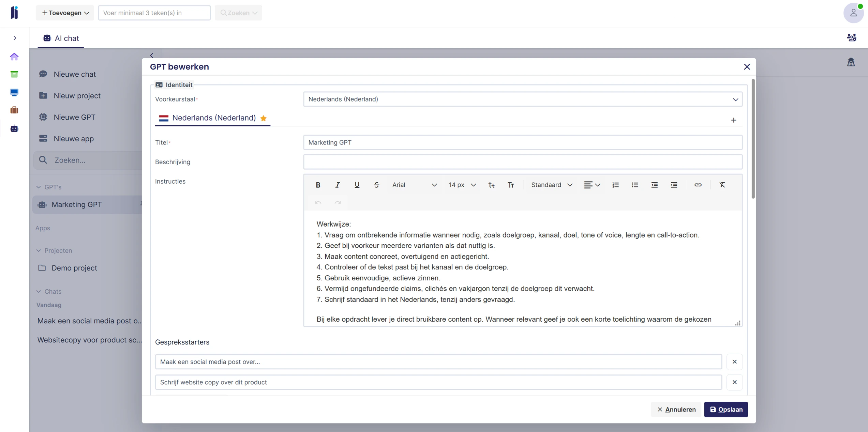Viewport: 868px width, 432px height.
Task: Add another language with plus icon
Action: pos(733,120)
